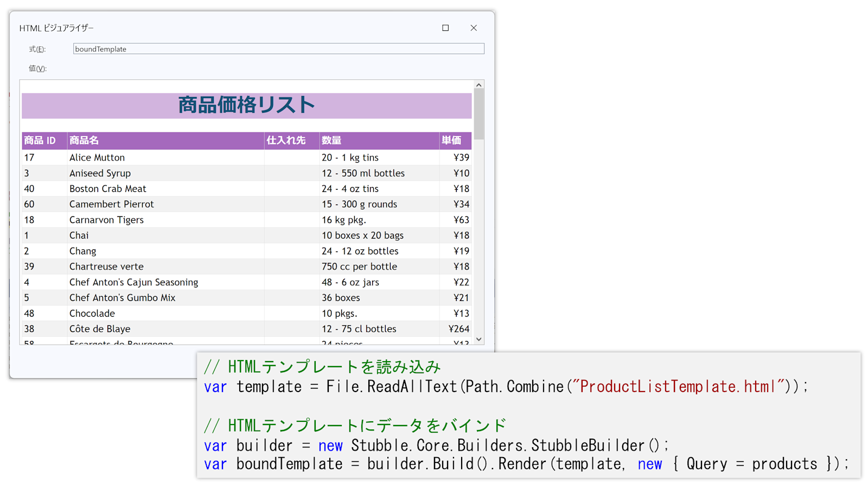Click the 式(E): label

[x=37, y=49]
